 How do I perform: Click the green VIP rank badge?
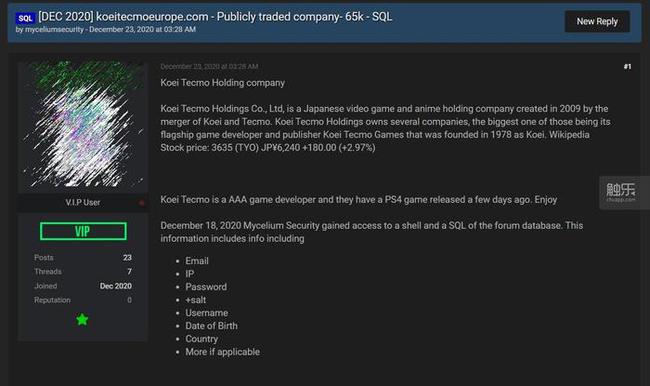(83, 231)
